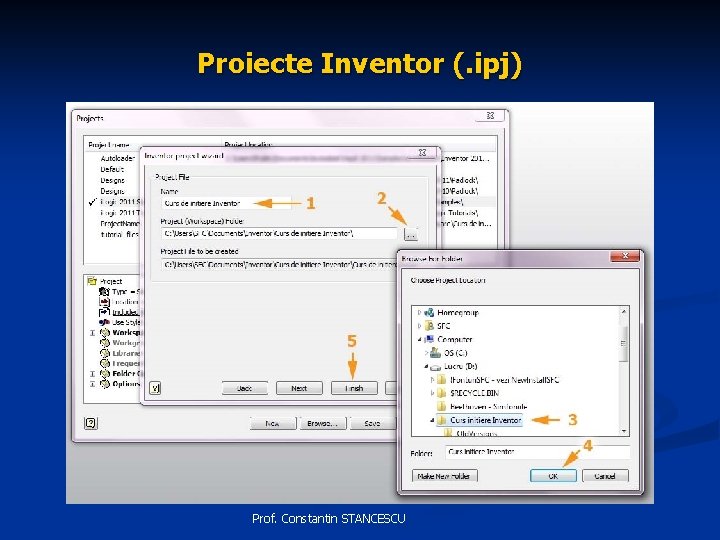
Task: Select the Autoloader project row
Action: coord(118,158)
